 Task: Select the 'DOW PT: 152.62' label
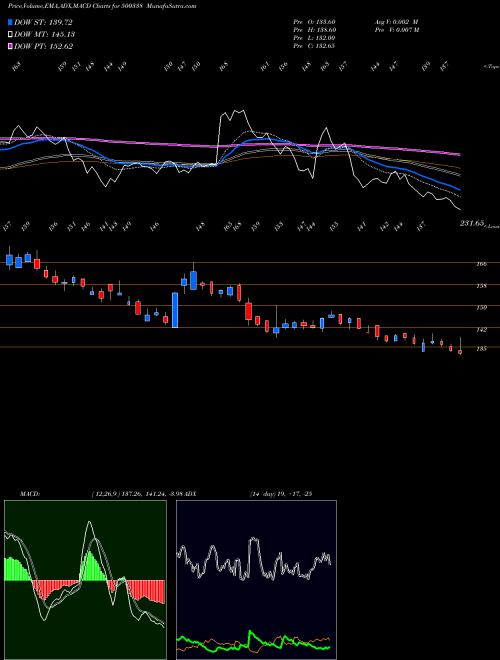(x=43, y=46)
